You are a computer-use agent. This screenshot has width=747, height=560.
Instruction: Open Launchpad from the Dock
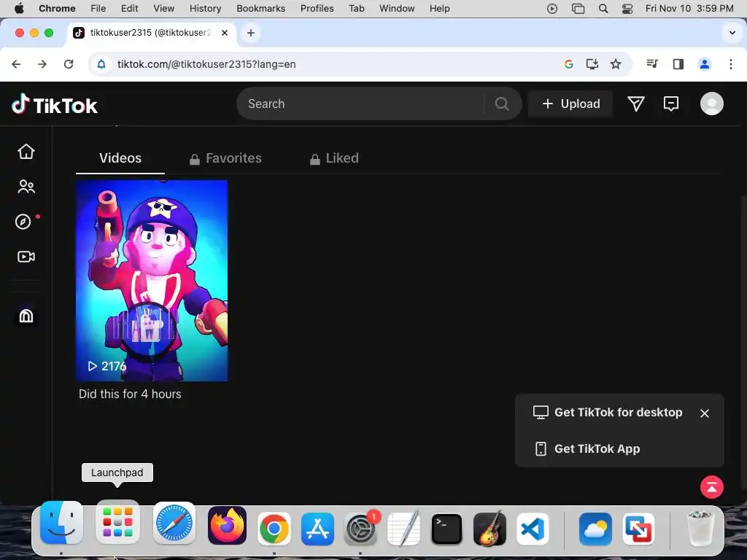[x=117, y=523]
